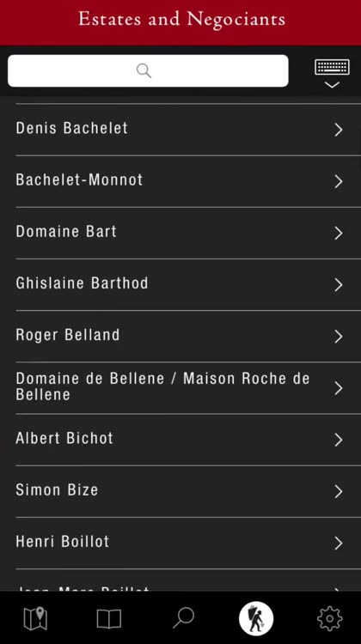
Task: Tap the Estates and Negociants header title
Action: point(181,19)
